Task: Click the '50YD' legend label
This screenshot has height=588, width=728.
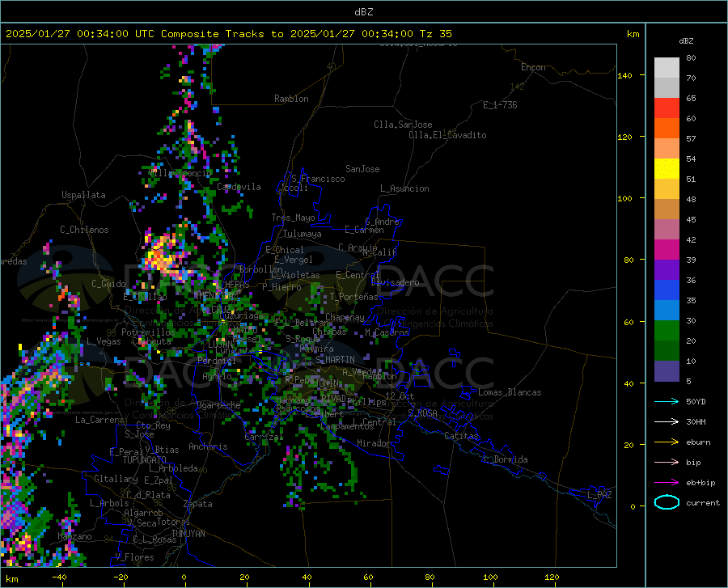Action: point(696,402)
